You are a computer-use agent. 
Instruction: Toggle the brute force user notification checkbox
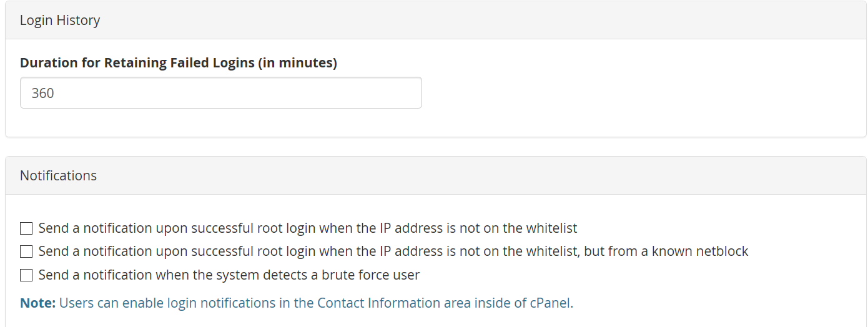point(26,275)
